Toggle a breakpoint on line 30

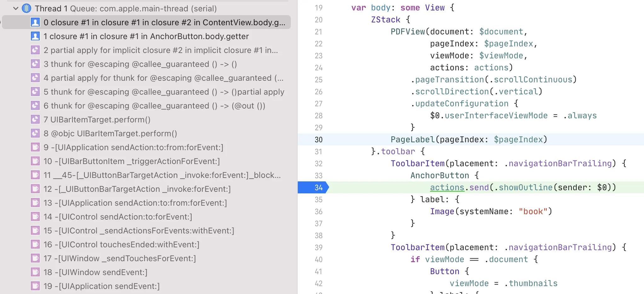[x=318, y=139]
